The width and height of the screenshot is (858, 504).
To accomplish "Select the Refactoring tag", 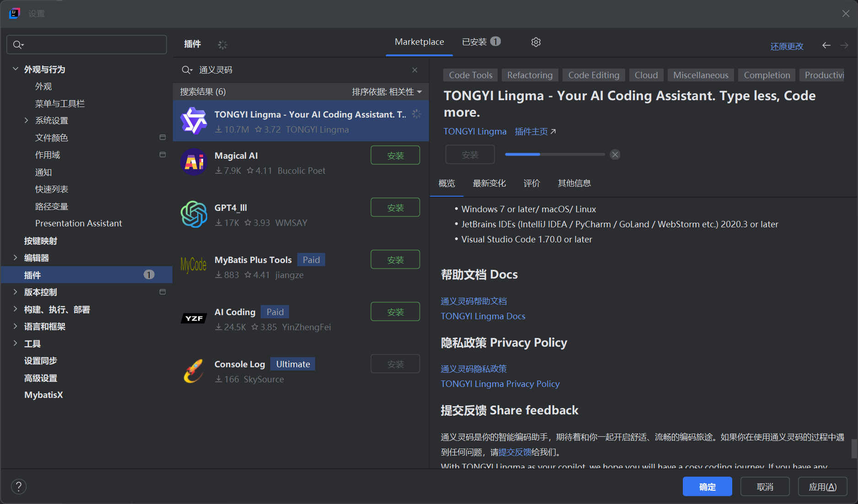I will point(530,75).
